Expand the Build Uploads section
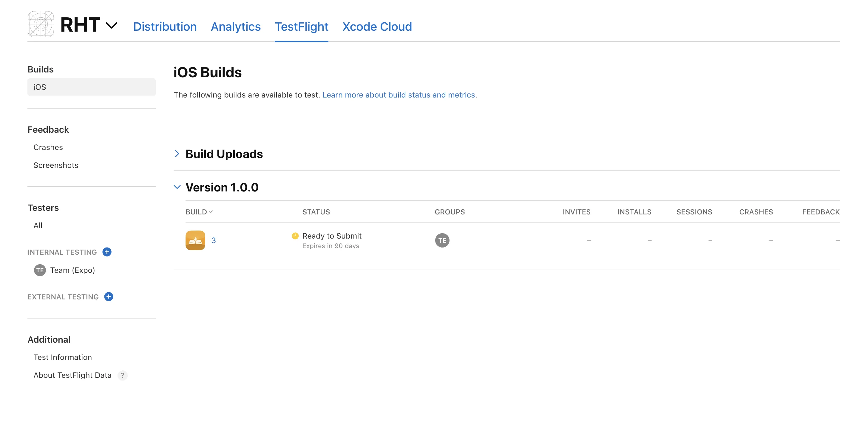Screen dimensions: 868x436 pos(177,154)
